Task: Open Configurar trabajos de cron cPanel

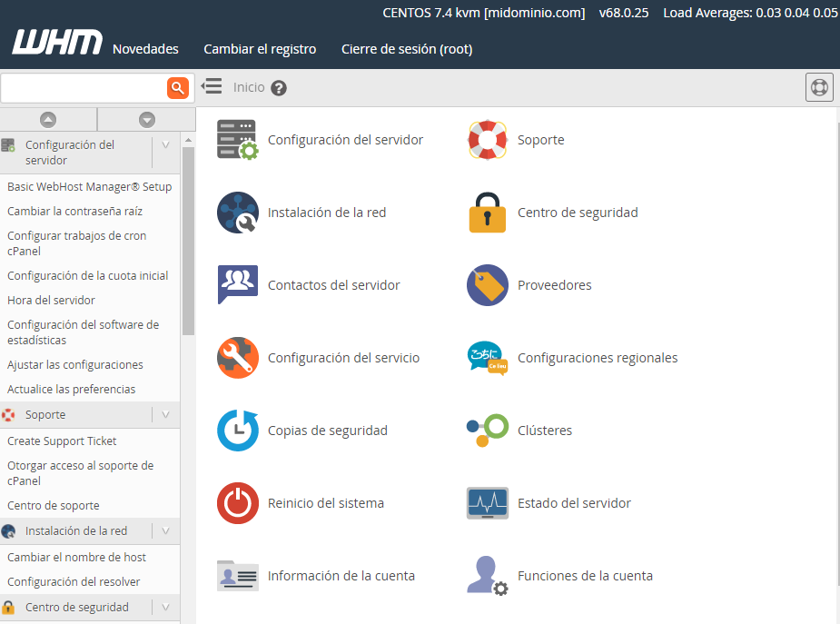Action: [x=76, y=243]
